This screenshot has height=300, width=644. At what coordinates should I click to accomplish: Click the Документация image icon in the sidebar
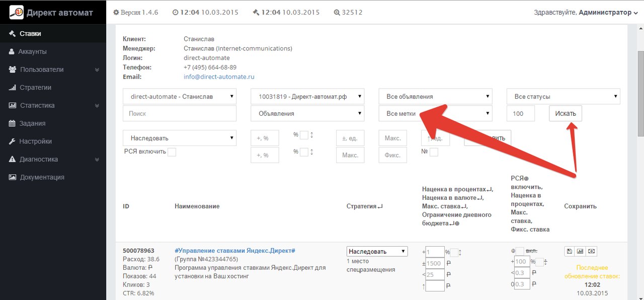pos(12,177)
